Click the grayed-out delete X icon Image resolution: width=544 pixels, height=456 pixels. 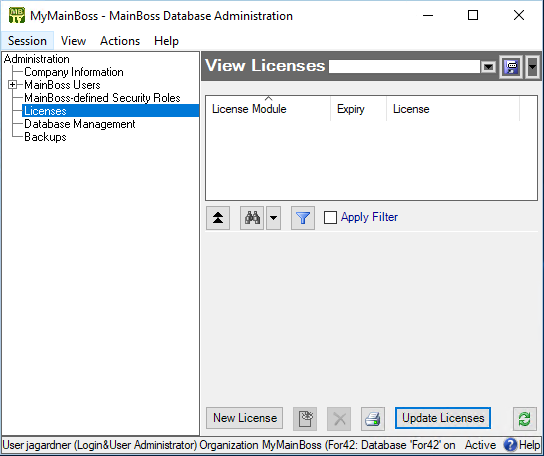339,419
